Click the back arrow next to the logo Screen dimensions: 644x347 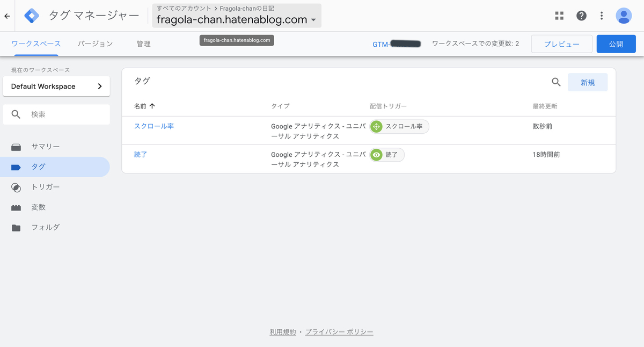click(x=8, y=16)
